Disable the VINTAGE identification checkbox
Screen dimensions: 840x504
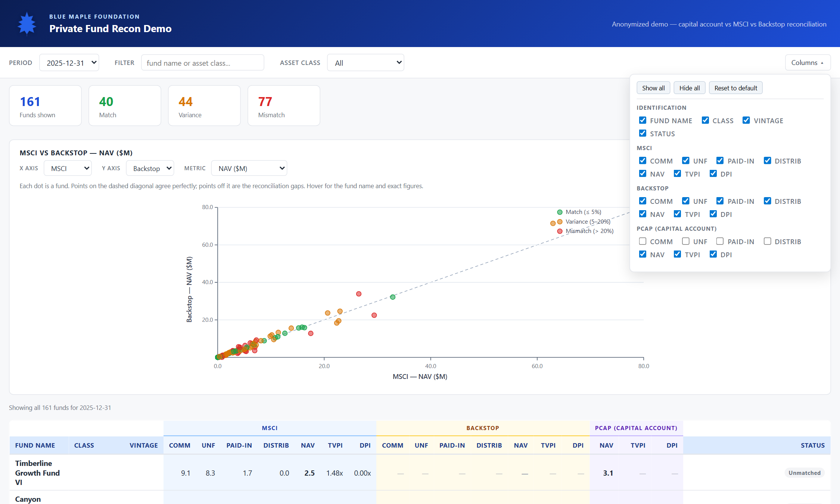tap(746, 120)
